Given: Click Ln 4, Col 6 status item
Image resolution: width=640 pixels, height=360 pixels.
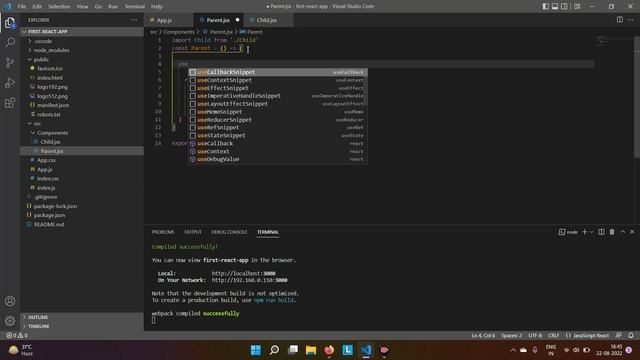Looking at the screenshot, I should point(483,335).
